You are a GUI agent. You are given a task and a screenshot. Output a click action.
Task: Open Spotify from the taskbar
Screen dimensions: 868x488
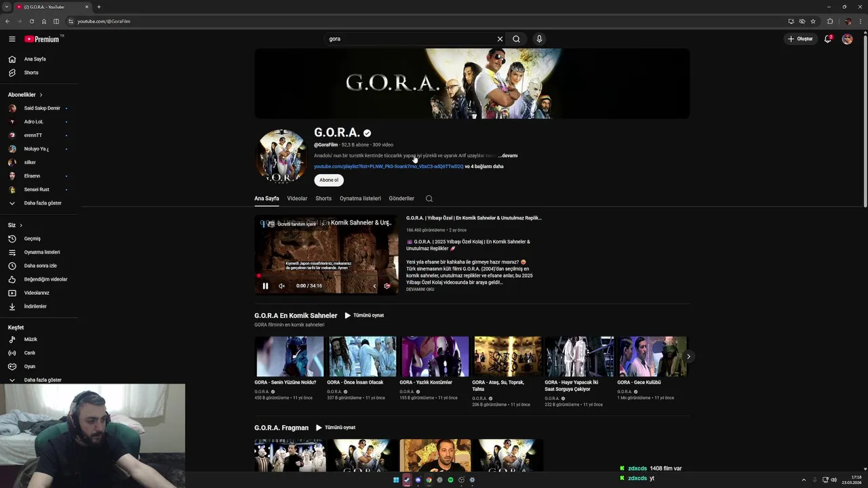[x=450, y=480]
